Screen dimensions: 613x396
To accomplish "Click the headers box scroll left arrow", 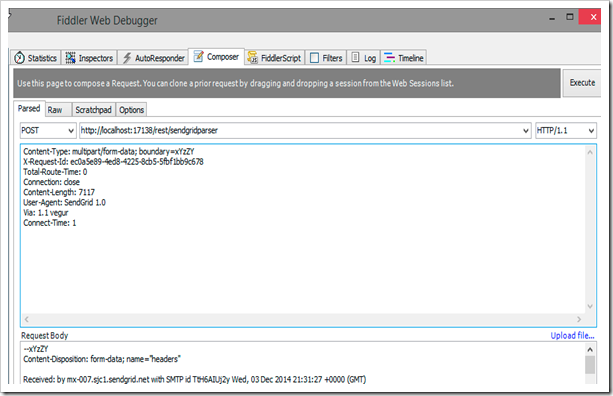I will (27, 319).
